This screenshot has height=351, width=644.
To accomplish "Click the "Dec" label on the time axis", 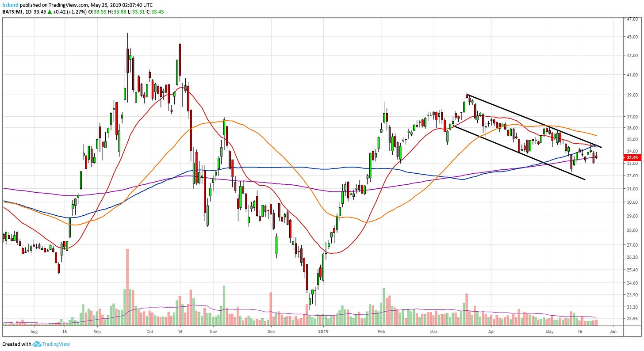I will [271, 331].
